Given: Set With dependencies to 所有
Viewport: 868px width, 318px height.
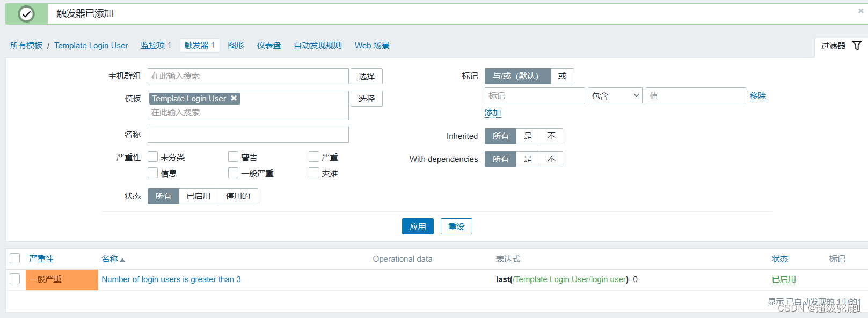Looking at the screenshot, I should click(x=500, y=159).
